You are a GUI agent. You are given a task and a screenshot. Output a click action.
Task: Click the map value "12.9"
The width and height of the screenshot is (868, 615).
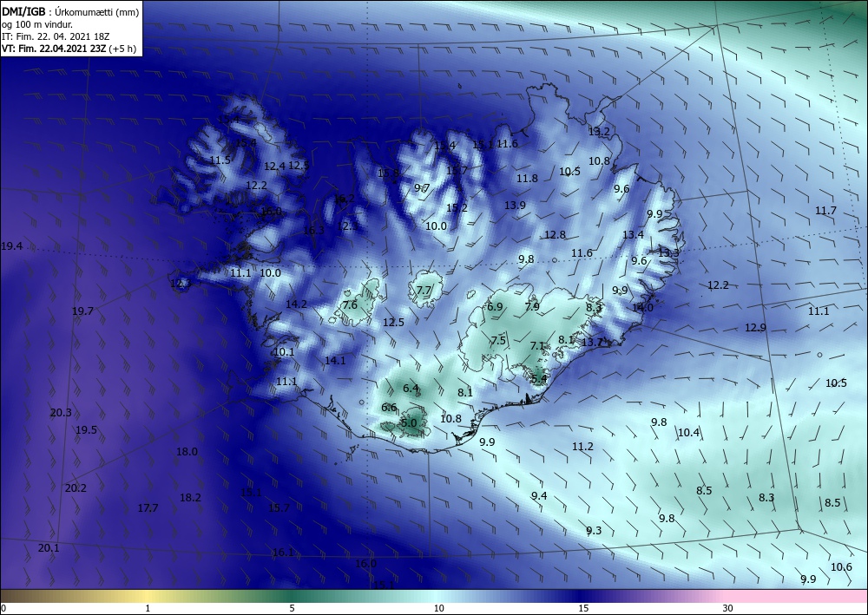[755, 328]
